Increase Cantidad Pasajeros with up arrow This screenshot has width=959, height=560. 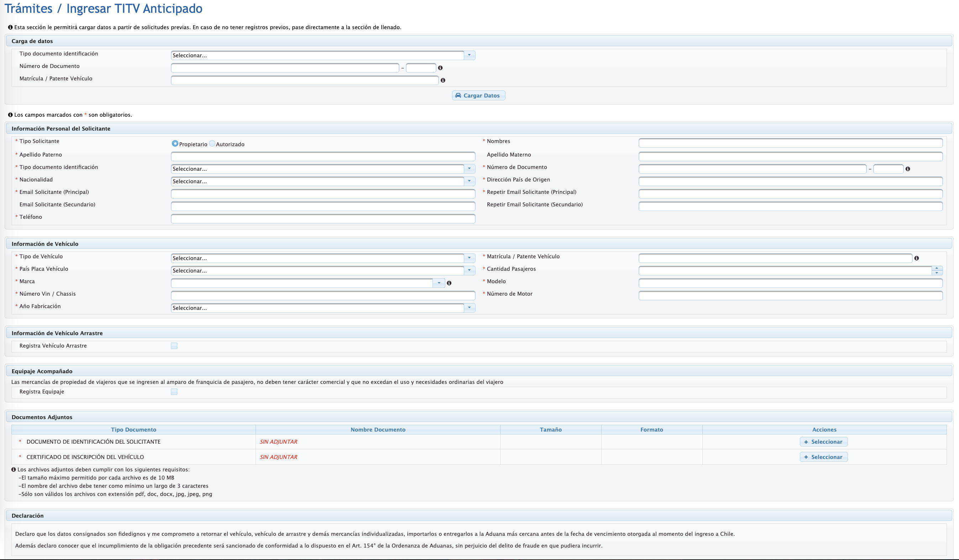[937, 269]
